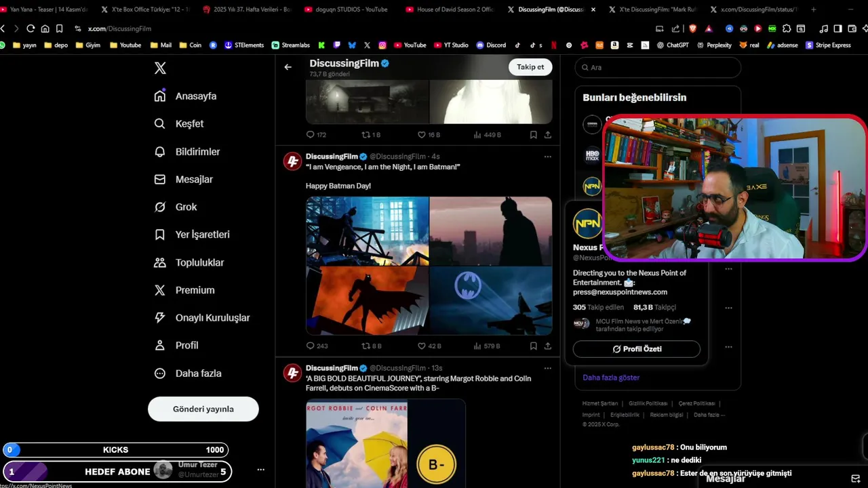Viewport: 868px width, 488px height.
Task: Open Profil in the sidebar
Action: click(x=176, y=345)
